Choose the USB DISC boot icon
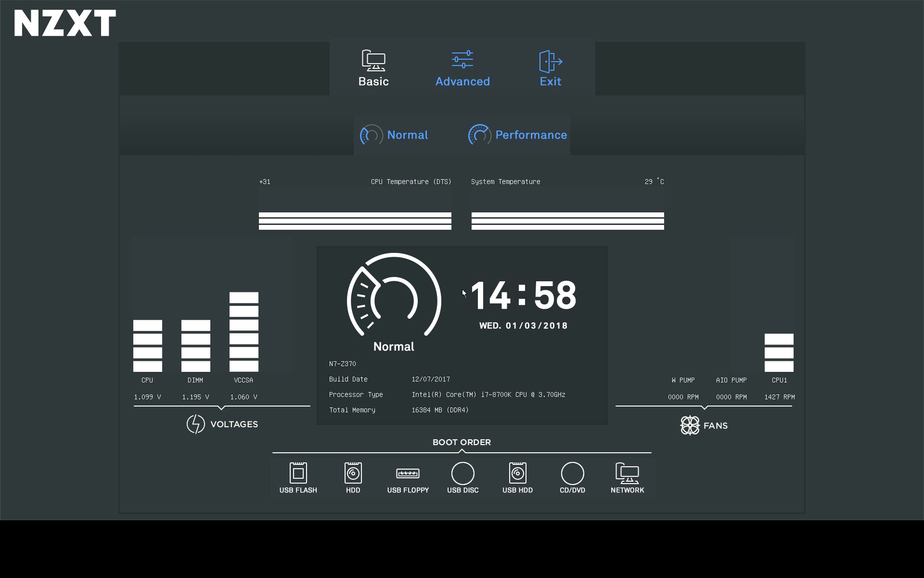This screenshot has height=578, width=924. pos(462,473)
